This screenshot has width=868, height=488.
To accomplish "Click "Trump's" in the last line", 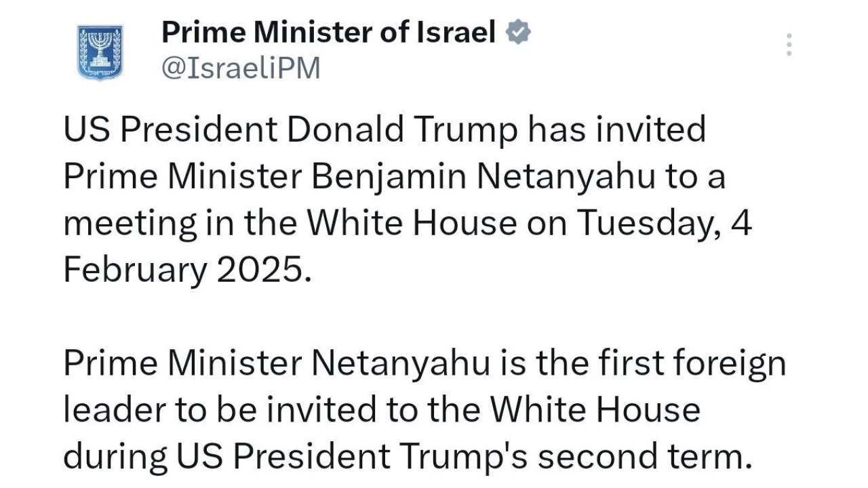I will (462, 457).
